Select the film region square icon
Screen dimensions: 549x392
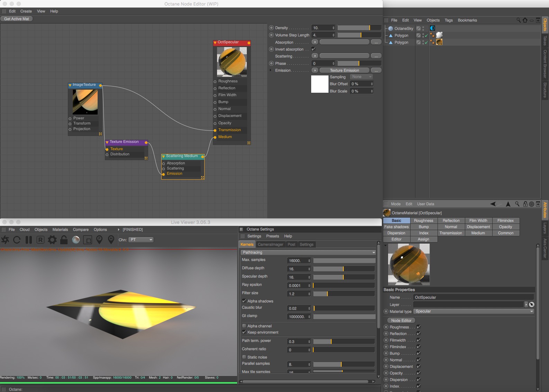[88, 239]
